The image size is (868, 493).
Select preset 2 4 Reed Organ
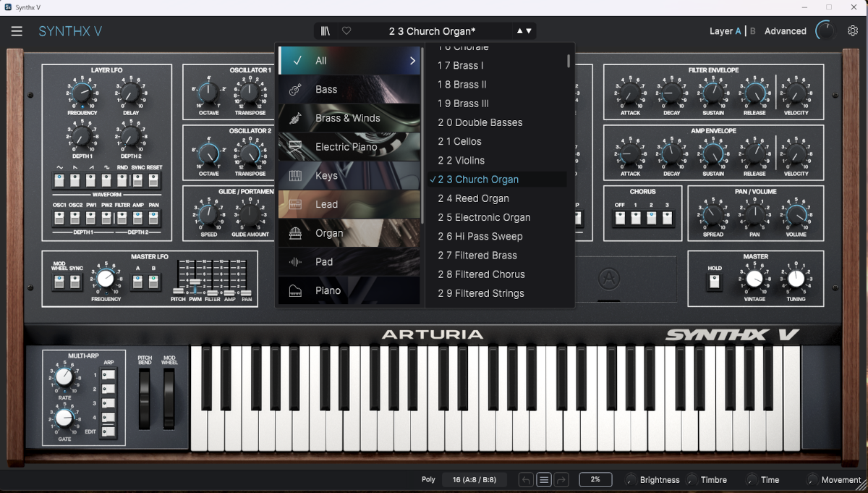tap(498, 198)
